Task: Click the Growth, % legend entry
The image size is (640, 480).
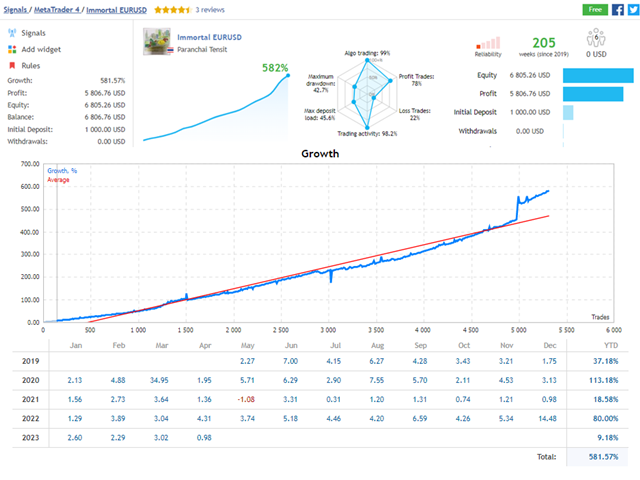Action: pos(62,171)
